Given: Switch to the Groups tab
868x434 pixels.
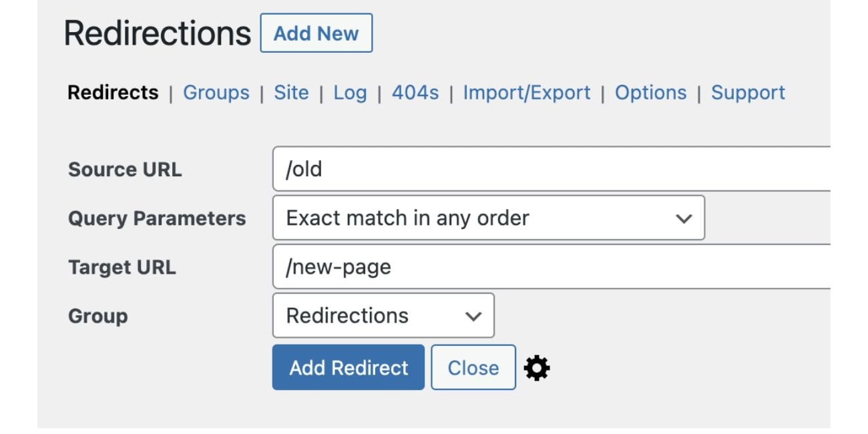Looking at the screenshot, I should click(x=216, y=93).
